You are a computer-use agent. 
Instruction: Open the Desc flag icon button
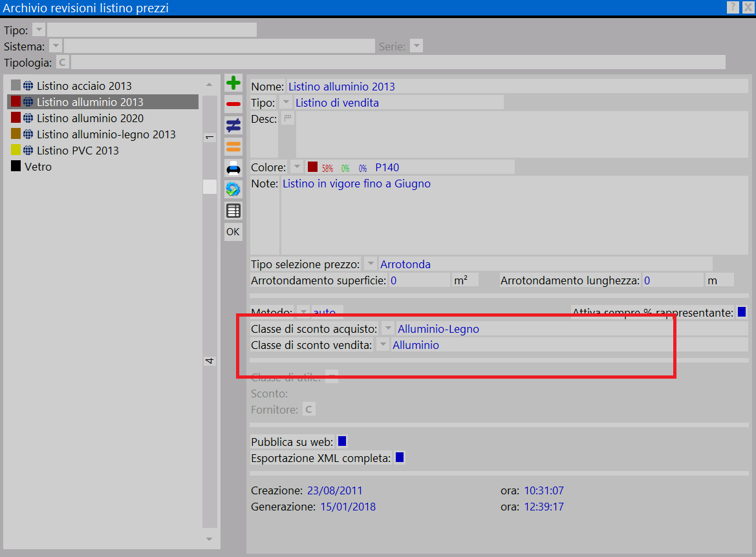(x=287, y=118)
